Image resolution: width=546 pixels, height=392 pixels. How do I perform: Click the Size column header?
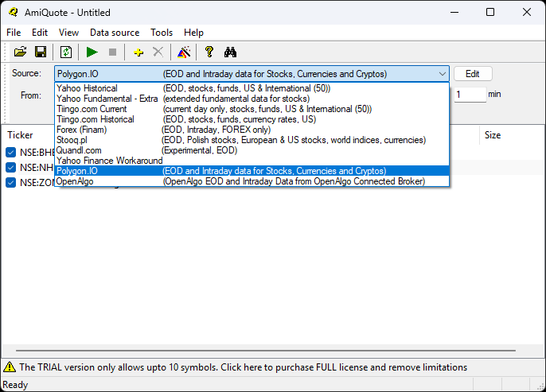coord(493,135)
